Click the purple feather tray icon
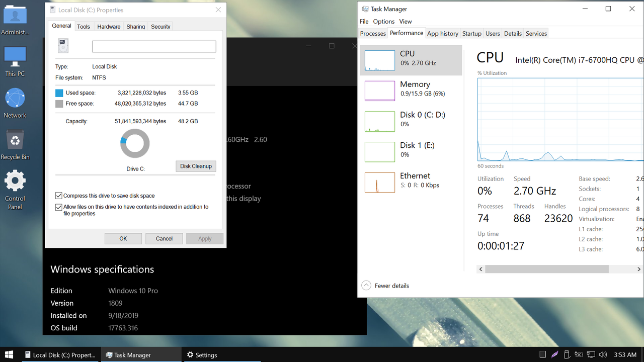644x362 pixels. point(554,354)
